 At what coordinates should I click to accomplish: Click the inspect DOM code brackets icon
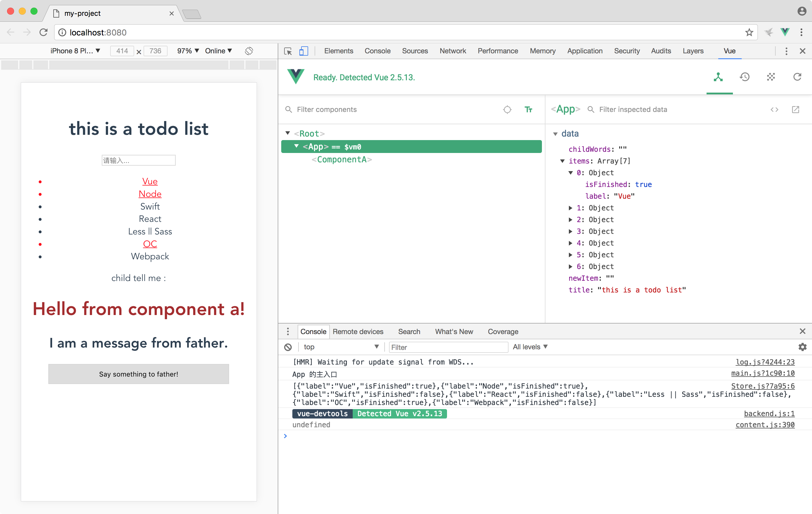(x=774, y=110)
